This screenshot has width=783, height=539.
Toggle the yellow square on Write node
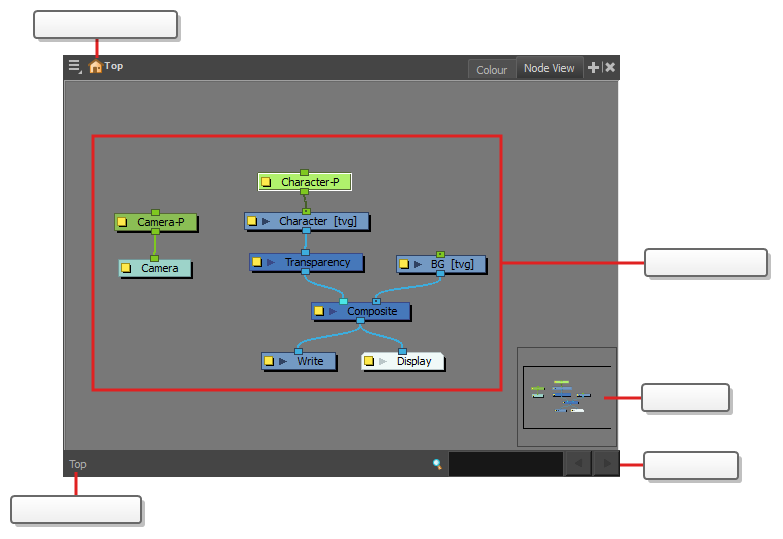point(269,361)
